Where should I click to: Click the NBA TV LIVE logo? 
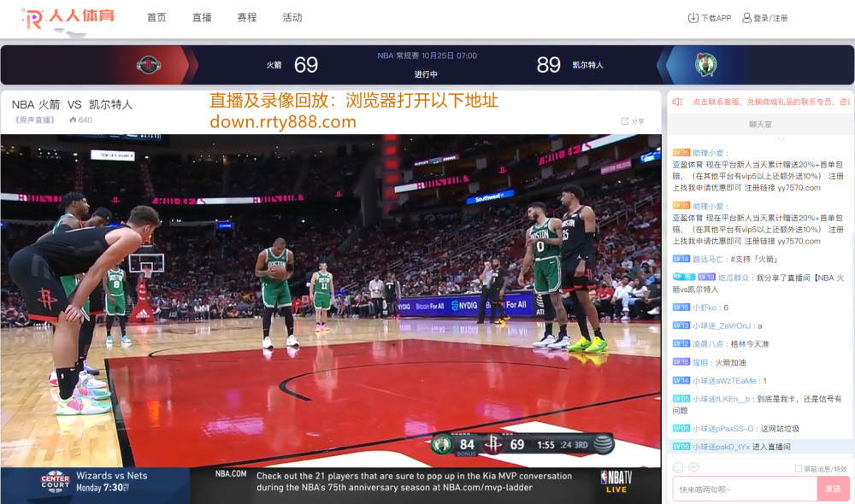tap(616, 482)
